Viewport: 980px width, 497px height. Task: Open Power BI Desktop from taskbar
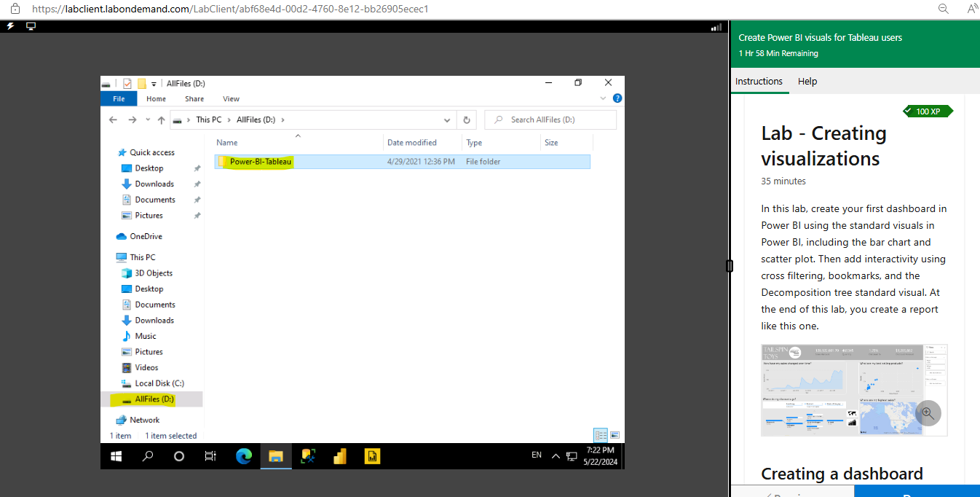click(339, 456)
